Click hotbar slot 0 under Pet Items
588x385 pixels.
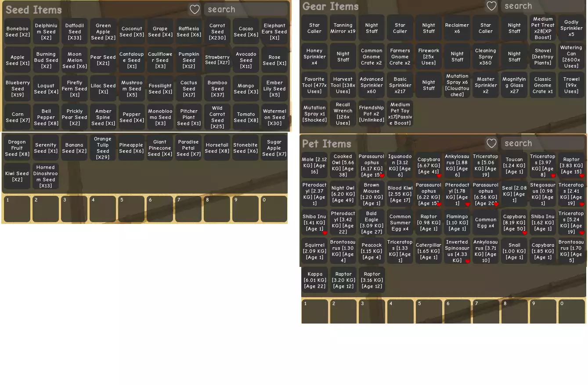571,312
